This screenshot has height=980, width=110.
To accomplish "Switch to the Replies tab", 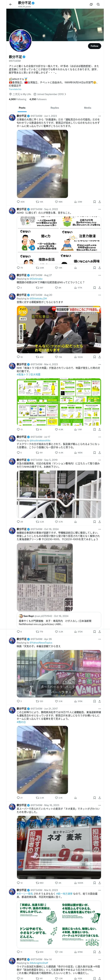I will click(x=55, y=108).
